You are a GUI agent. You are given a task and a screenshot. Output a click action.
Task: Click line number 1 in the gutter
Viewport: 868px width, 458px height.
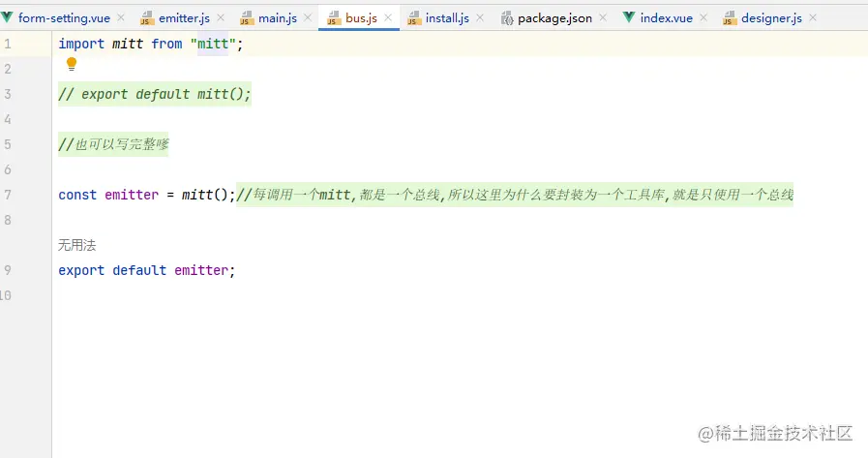[8, 44]
